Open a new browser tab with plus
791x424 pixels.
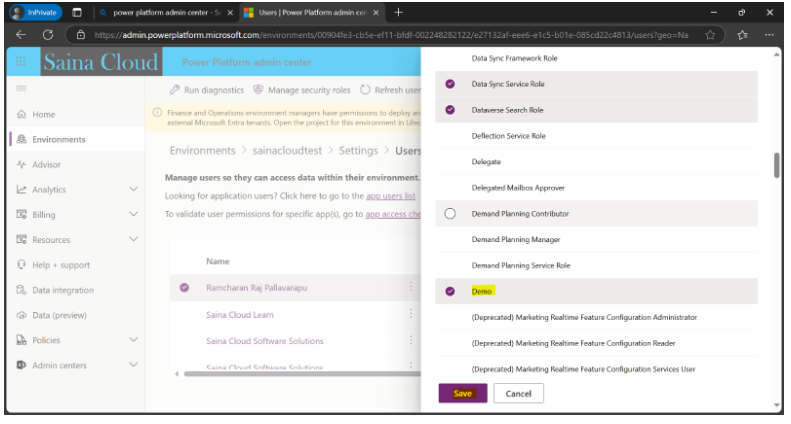pyautogui.click(x=398, y=12)
